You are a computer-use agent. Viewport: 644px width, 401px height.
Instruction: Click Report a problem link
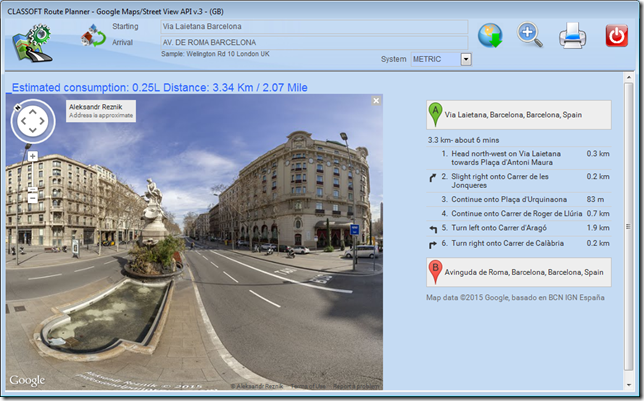point(357,386)
